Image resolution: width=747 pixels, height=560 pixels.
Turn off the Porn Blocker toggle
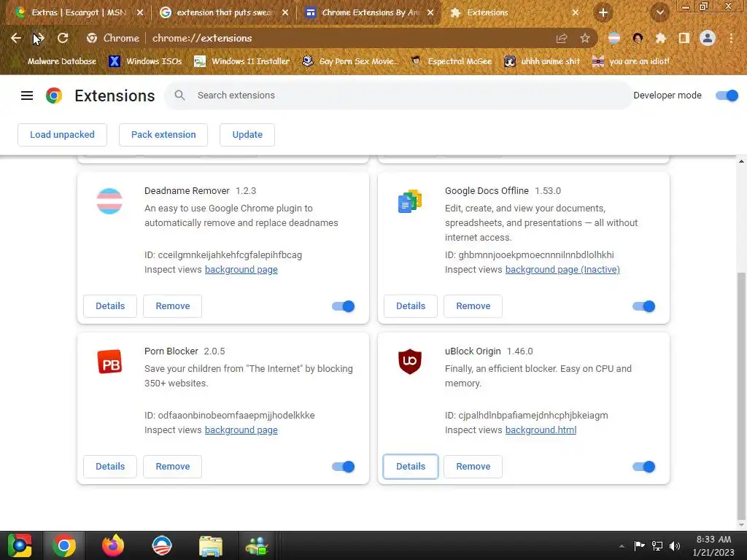344,467
